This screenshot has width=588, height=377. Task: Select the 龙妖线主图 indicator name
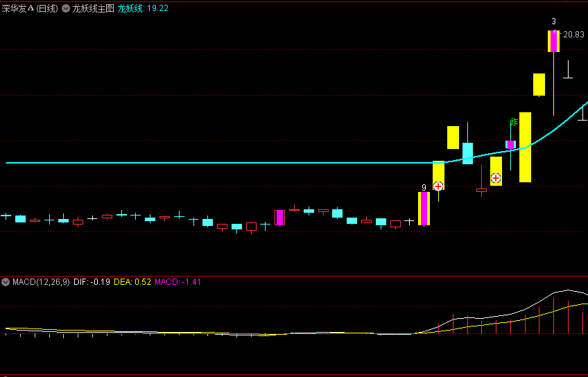(93, 8)
